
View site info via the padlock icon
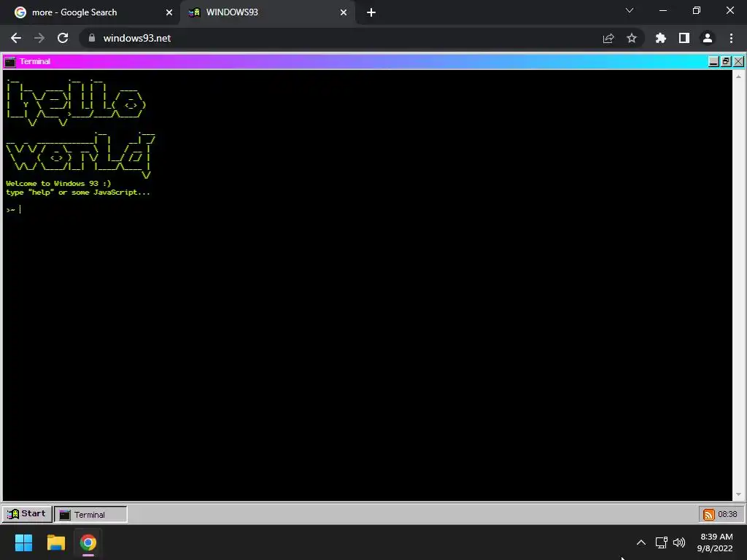pos(92,38)
